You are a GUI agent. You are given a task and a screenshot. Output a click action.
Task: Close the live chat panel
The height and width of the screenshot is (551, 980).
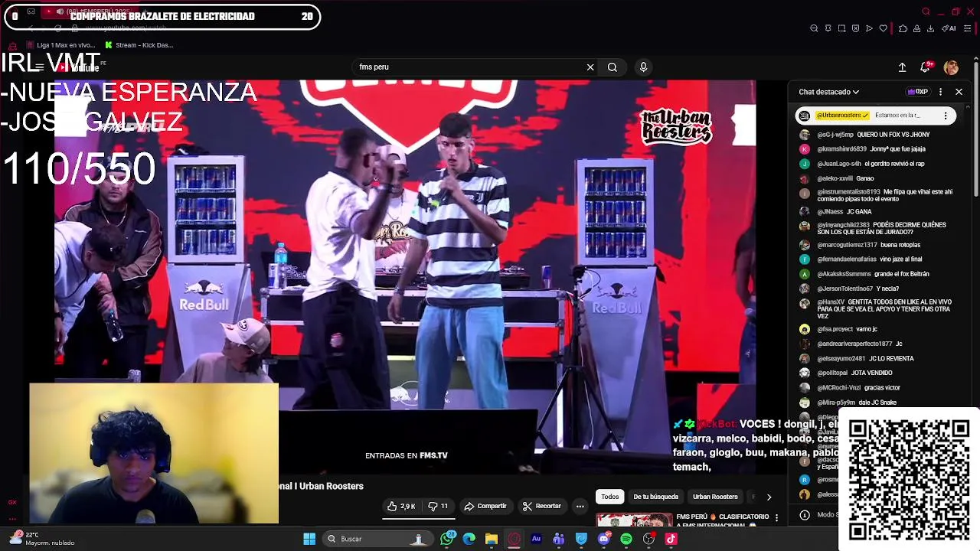click(959, 92)
